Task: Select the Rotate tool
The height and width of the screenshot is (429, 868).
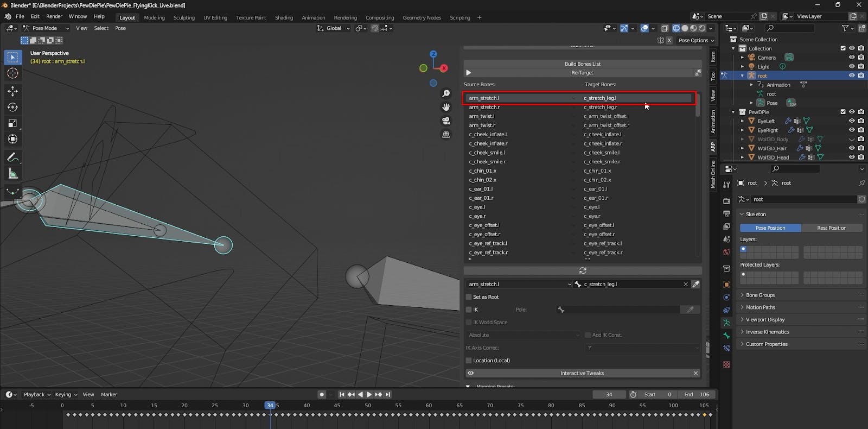Action: click(12, 108)
